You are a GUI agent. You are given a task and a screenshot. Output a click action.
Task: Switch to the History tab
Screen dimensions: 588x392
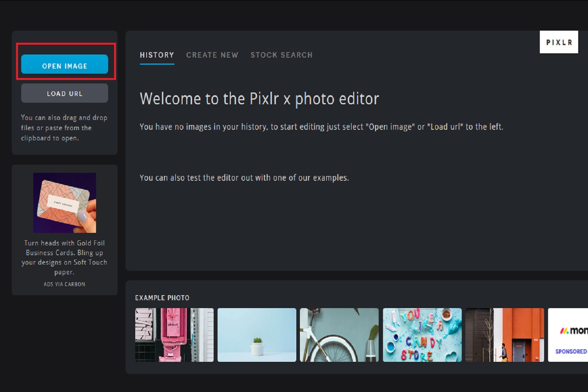coord(157,55)
